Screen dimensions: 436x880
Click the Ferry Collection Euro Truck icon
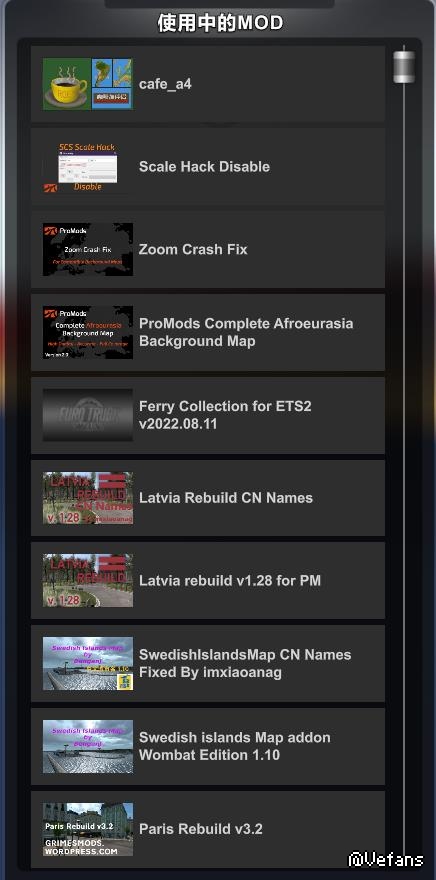pos(88,415)
